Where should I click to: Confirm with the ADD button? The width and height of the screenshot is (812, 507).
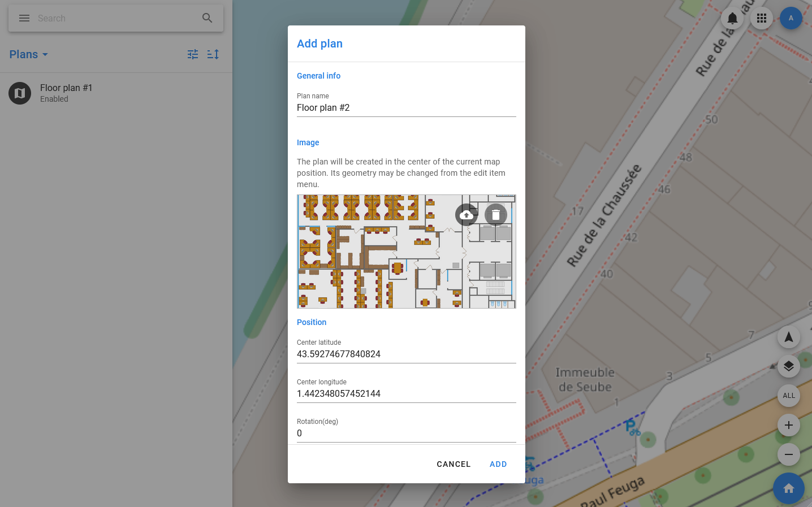pos(498,464)
